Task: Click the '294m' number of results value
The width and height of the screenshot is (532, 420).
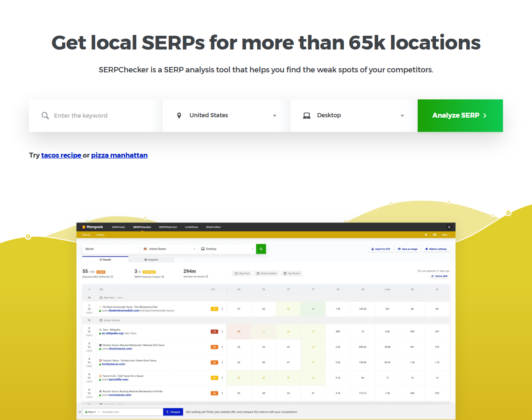Action: click(190, 271)
